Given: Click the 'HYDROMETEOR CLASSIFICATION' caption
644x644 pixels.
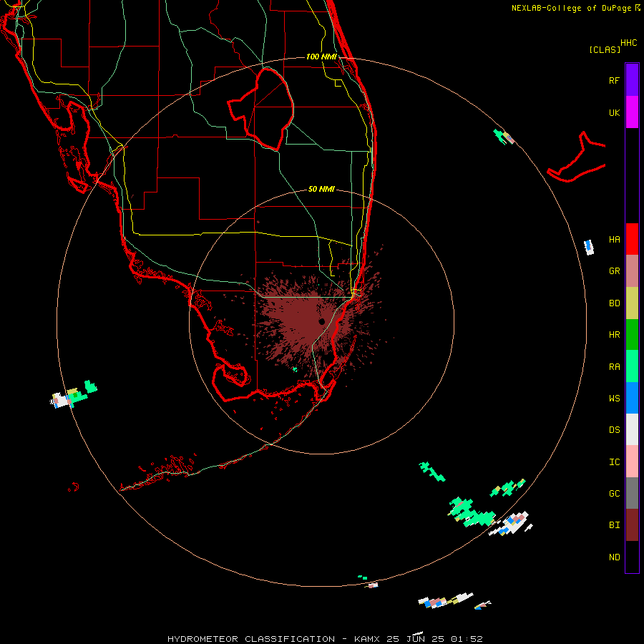Looking at the screenshot, I should coord(251,639).
